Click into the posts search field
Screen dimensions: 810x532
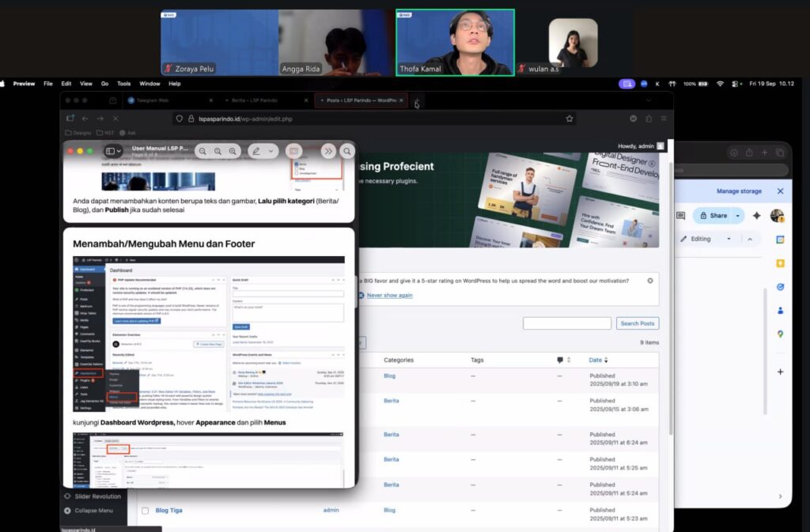(566, 323)
